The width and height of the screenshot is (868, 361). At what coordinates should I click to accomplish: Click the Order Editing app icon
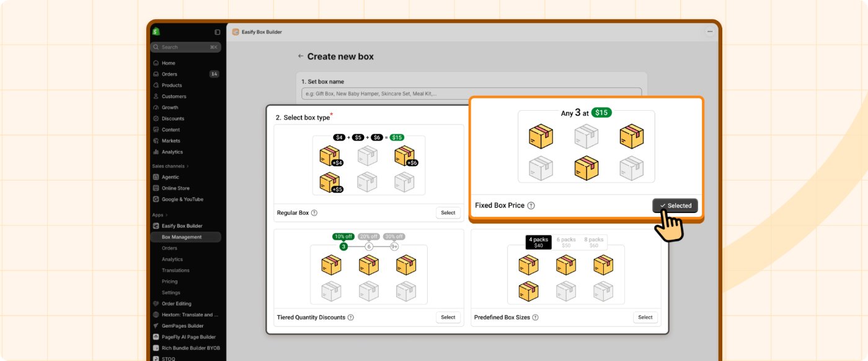coord(156,304)
